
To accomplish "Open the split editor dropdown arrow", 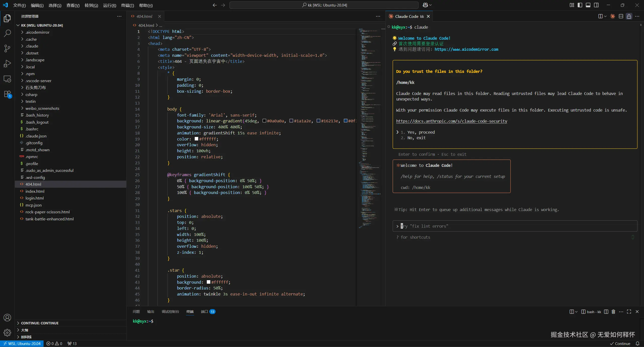I will pyautogui.click(x=605, y=16).
